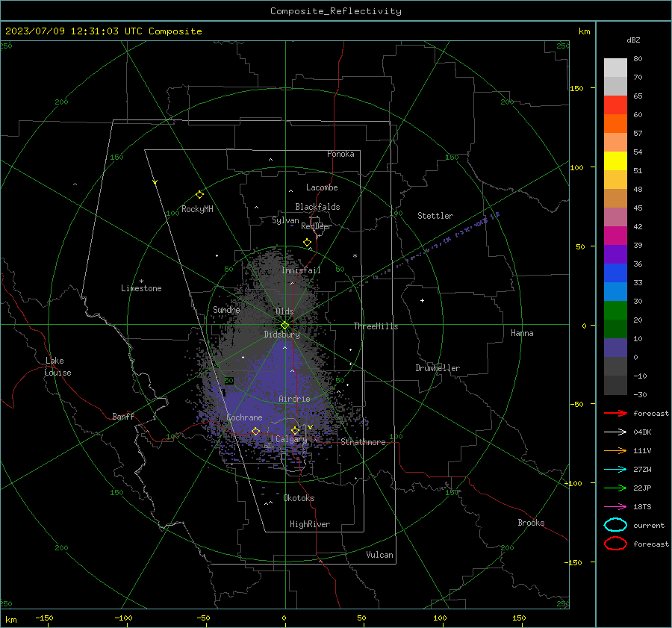The image size is (672, 628).
Task: Select the magenta 39-42 dBZ color swatch
Action: tap(615, 236)
